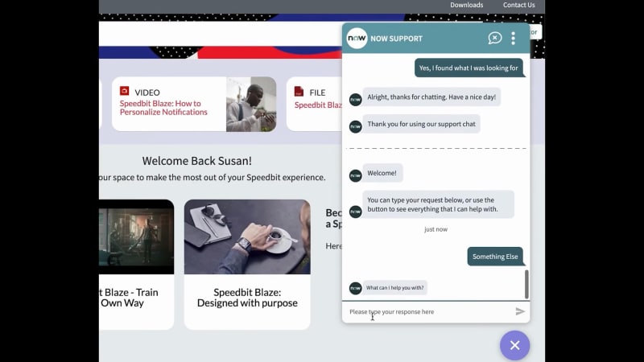The width and height of the screenshot is (644, 362).
Task: Click bot avatar beside 'Welcome!' message
Action: pos(355,175)
